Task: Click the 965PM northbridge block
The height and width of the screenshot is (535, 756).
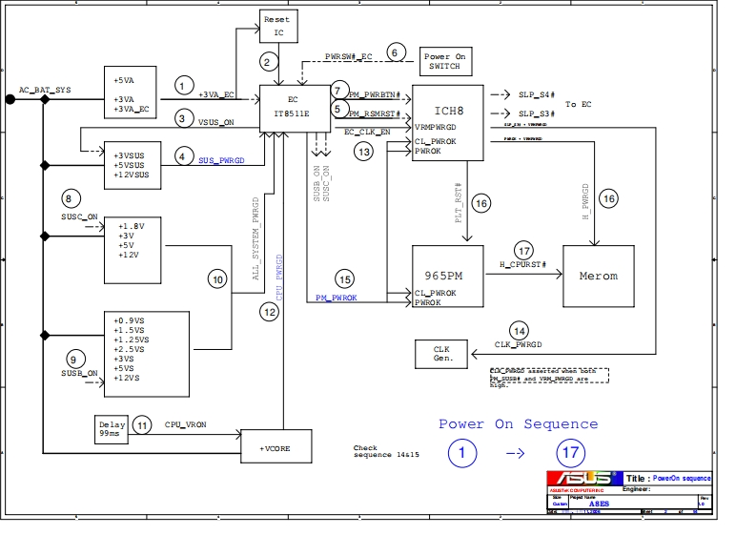Action: pyautogui.click(x=447, y=277)
